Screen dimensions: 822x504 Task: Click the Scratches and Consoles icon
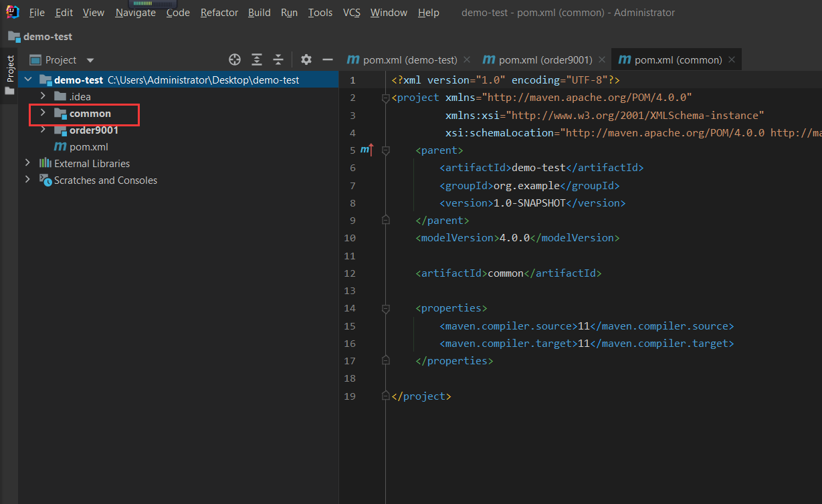pos(45,180)
